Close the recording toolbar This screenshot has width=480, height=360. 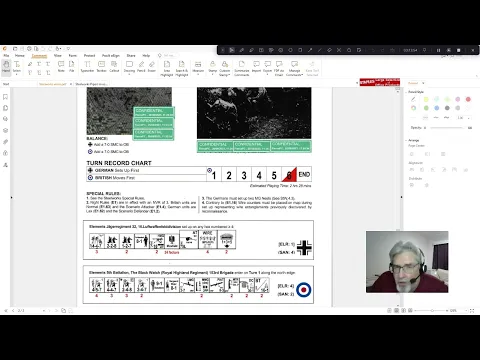pos(473,50)
